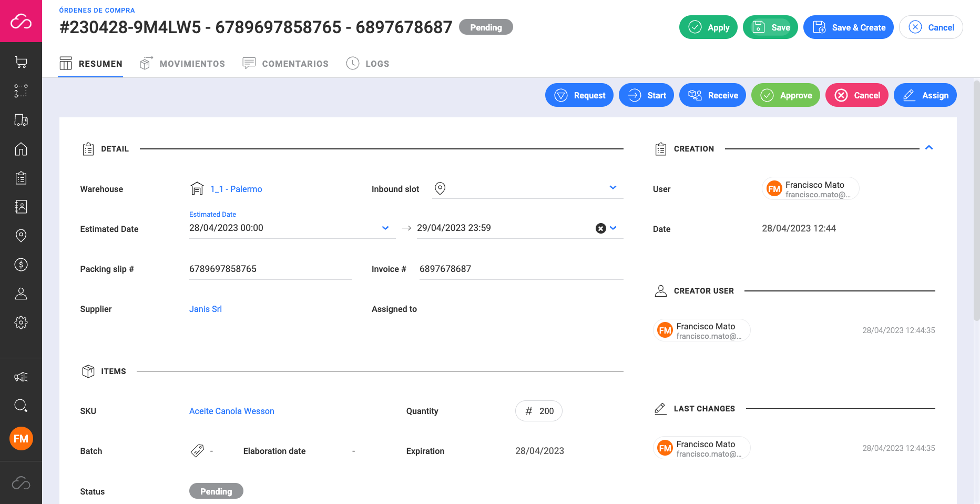Image resolution: width=980 pixels, height=504 pixels.
Task: Click the inbound slot location pin icon
Action: click(440, 188)
